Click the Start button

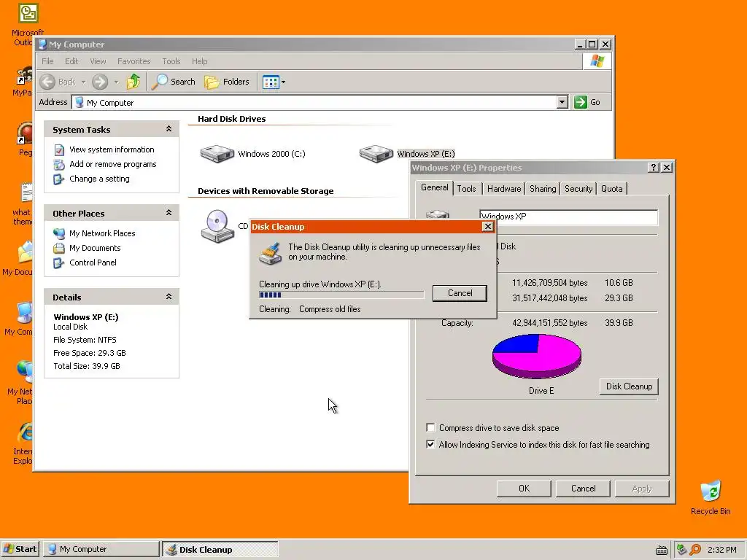[20, 549]
